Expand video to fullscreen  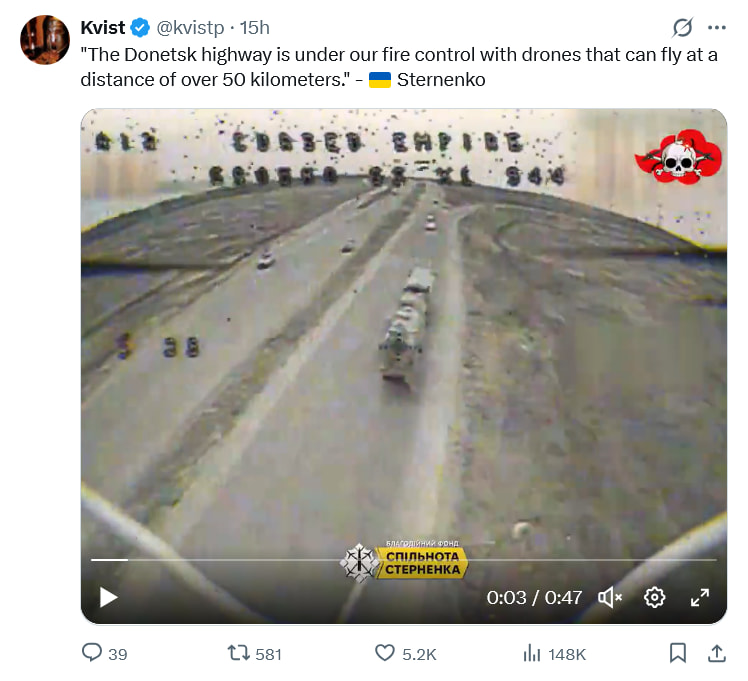700,597
